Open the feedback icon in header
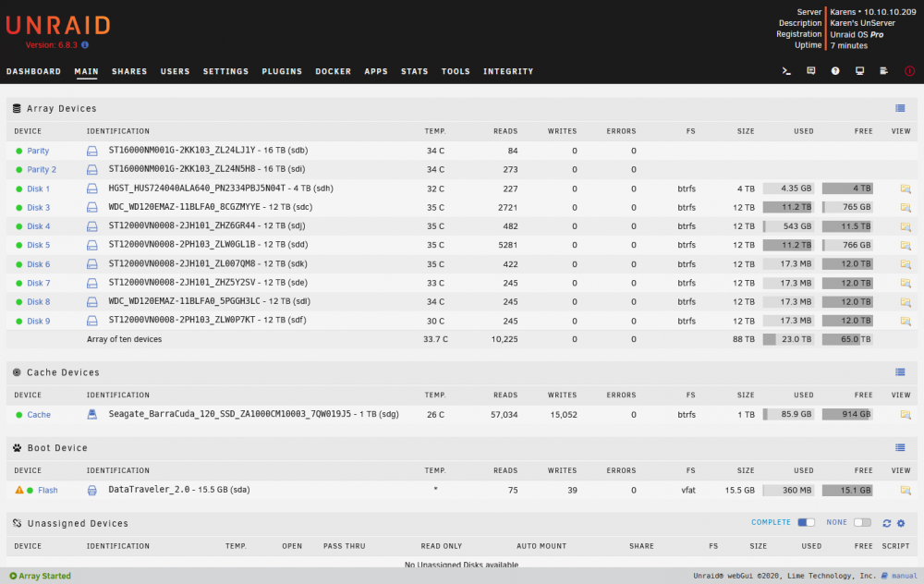Screen dimensions: 924x584 (811, 71)
